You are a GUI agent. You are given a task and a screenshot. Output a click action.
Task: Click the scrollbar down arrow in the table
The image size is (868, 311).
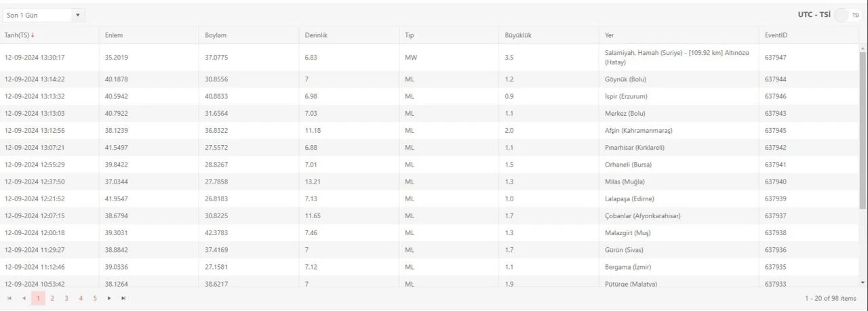coord(863,282)
